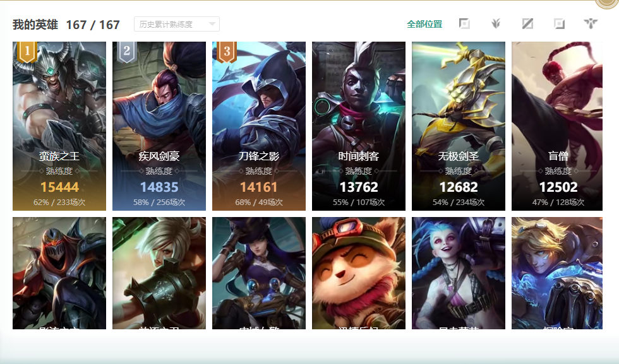
Task: Open the Teemo hero portrait card
Action: click(359, 273)
